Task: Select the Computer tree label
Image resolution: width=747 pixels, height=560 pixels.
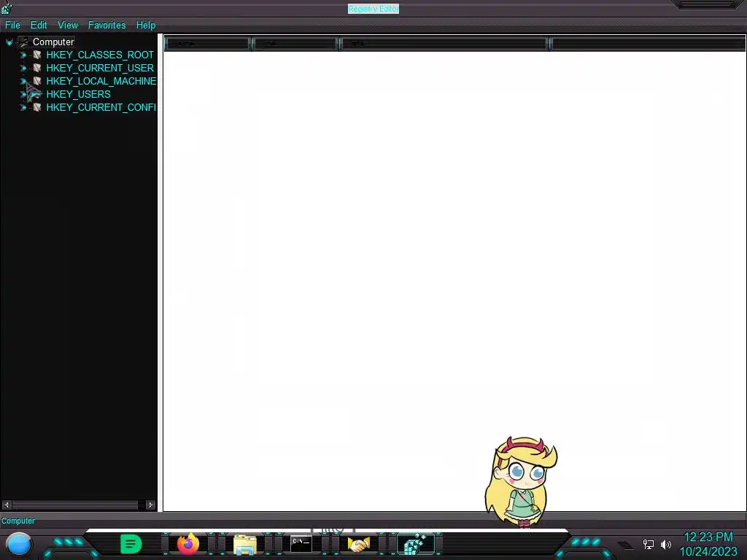Action: [x=53, y=42]
